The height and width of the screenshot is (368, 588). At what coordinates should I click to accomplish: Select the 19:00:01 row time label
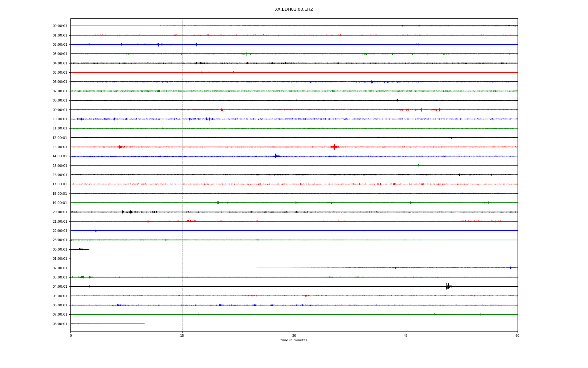[x=60, y=203]
